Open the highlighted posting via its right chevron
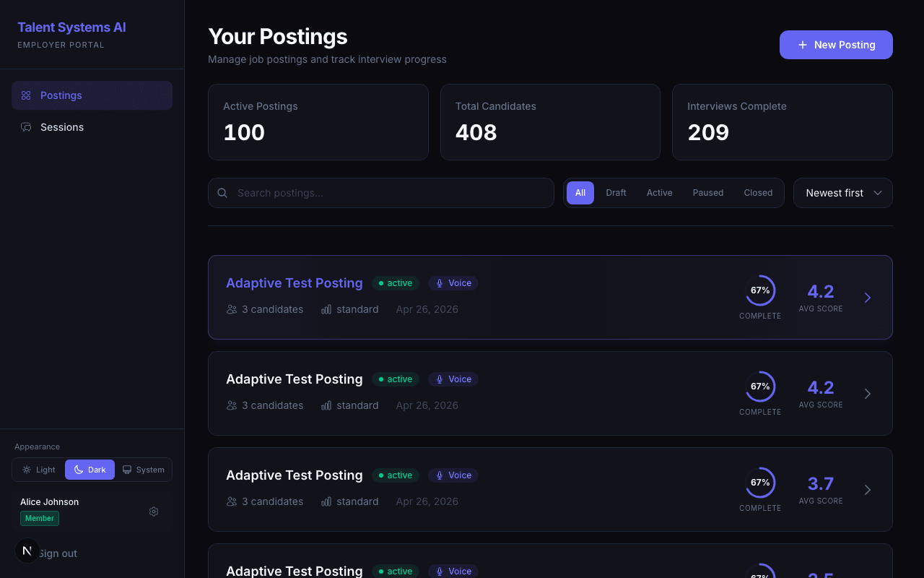 (x=868, y=298)
